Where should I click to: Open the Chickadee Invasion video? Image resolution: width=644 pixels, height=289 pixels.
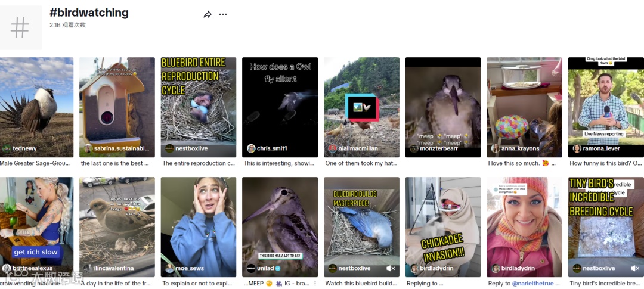(442, 227)
